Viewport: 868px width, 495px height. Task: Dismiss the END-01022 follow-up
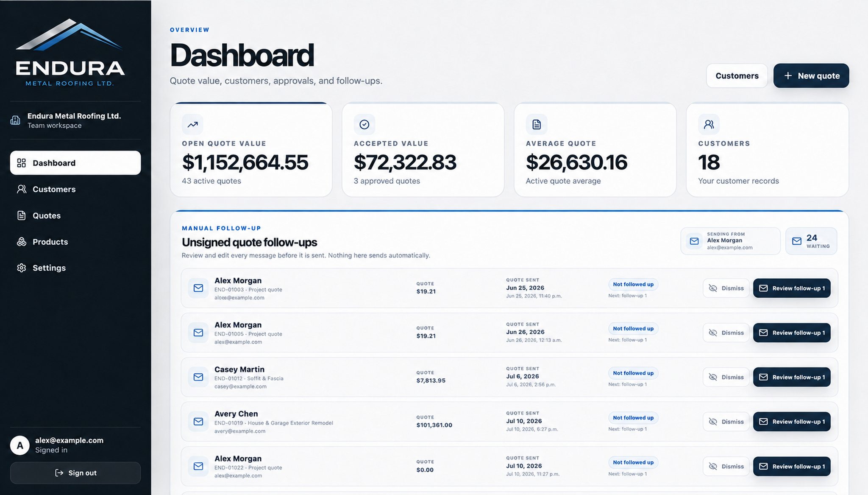[726, 466]
